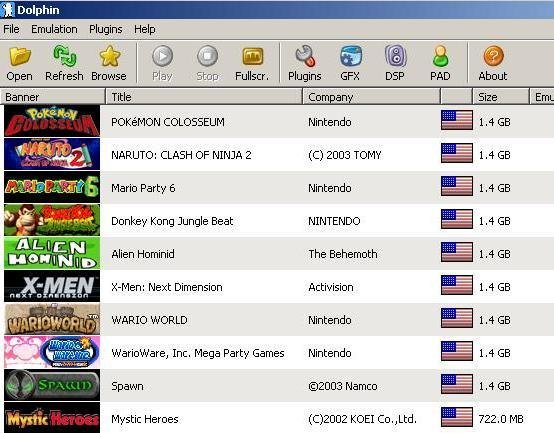Click the US flag in the Pokémon Colosseum row
Screen dimensions: 554x433
tap(457, 120)
